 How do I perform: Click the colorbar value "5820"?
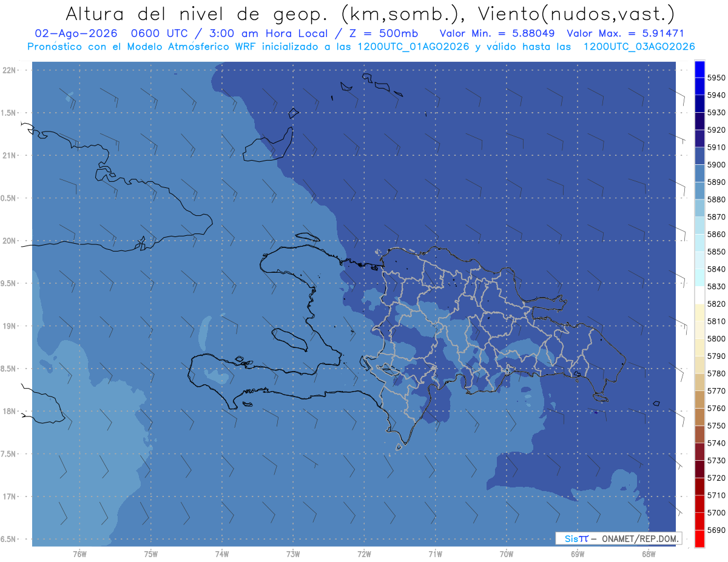tap(716, 304)
